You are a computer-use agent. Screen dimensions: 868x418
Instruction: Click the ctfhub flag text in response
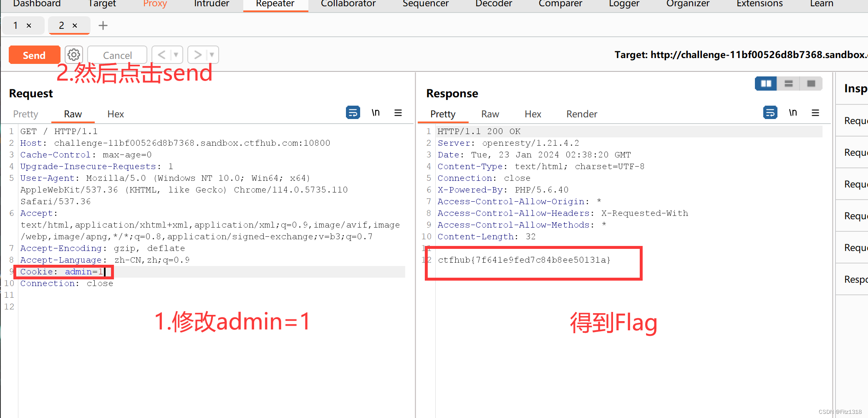click(x=524, y=260)
